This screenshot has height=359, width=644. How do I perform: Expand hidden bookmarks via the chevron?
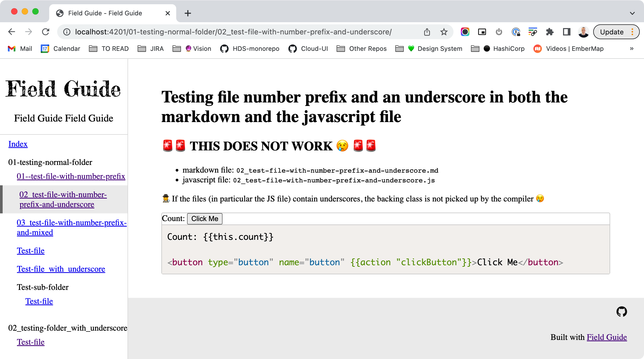click(632, 49)
